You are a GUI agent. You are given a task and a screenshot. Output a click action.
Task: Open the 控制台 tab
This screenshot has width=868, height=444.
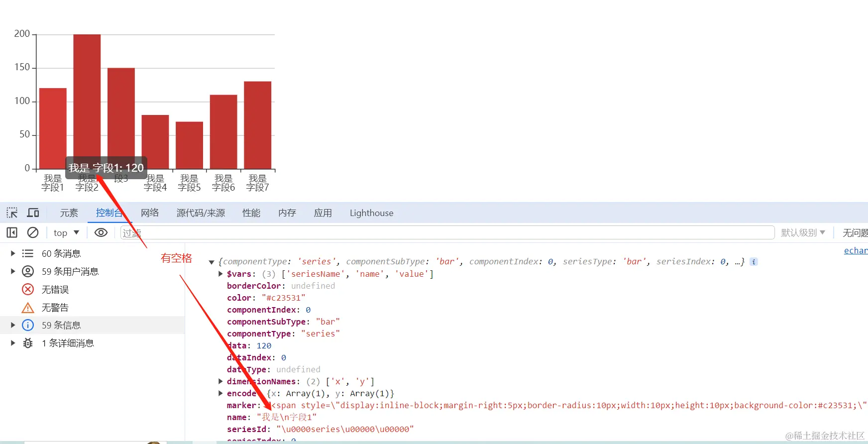tap(109, 213)
